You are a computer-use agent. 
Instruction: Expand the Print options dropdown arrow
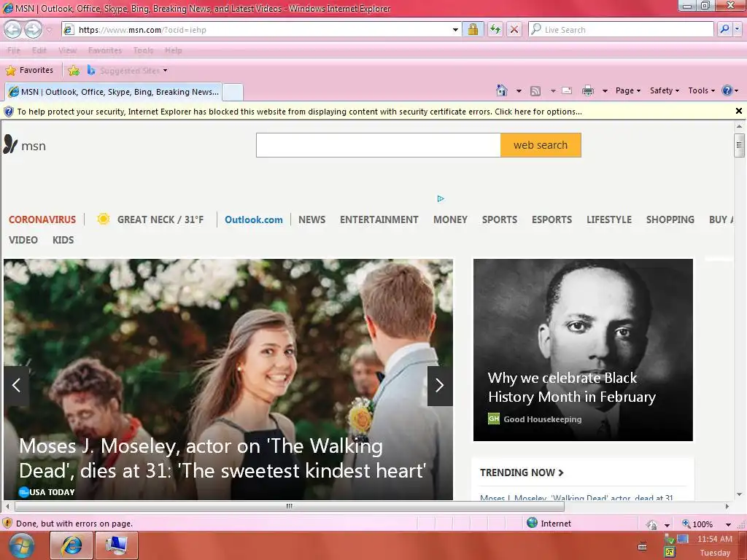coord(605,90)
